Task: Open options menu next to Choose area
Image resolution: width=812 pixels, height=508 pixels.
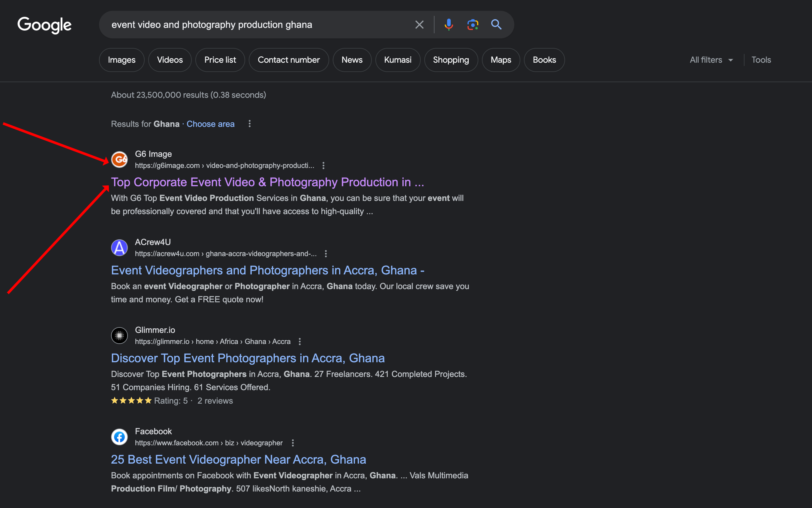Action: tap(249, 124)
